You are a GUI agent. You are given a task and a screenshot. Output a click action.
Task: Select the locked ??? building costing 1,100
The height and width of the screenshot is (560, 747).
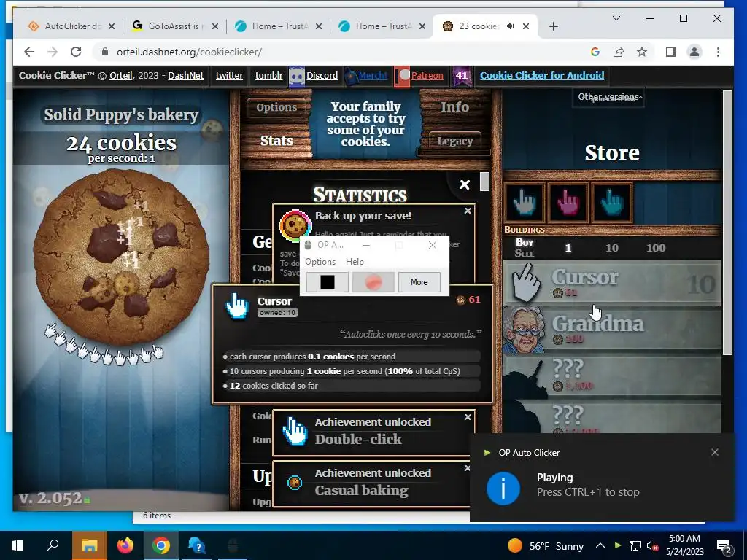tap(612, 376)
